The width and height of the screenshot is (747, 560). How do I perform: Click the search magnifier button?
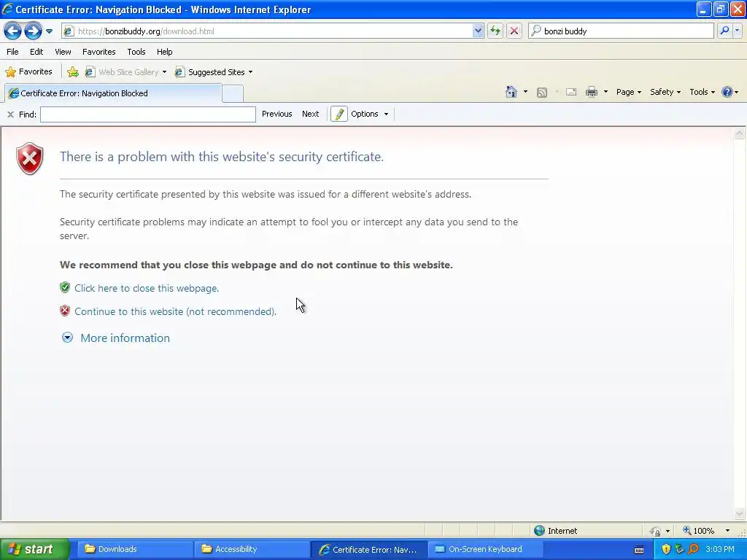click(724, 31)
